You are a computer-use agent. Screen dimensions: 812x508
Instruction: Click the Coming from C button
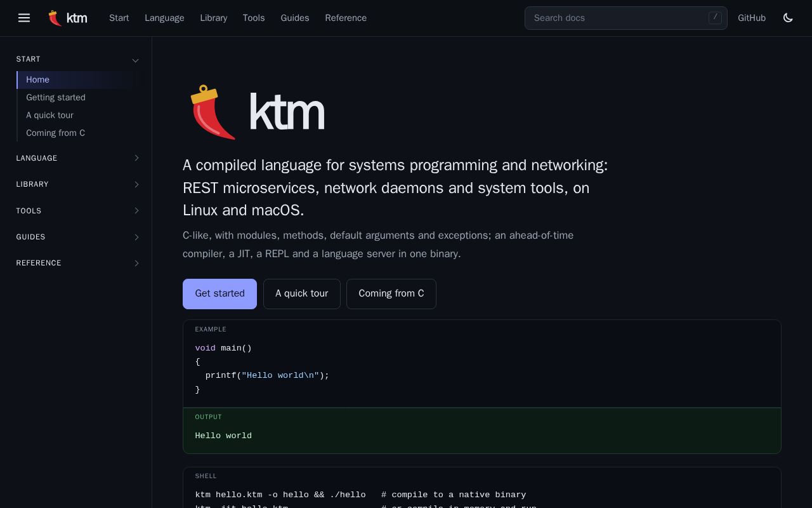391,294
